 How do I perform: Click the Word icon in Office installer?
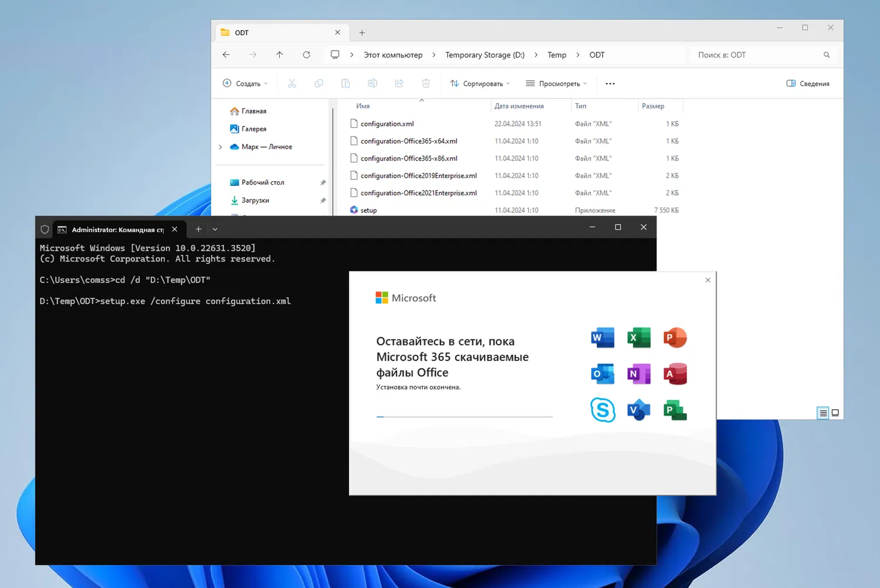(x=603, y=338)
